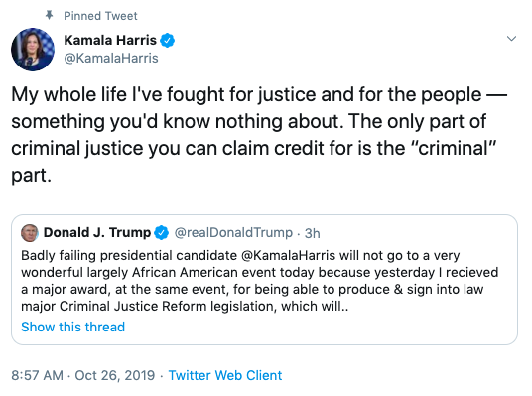Viewport: 532px width, 396px height.
Task: Expand the tweet options chevron menu
Action: (x=511, y=39)
